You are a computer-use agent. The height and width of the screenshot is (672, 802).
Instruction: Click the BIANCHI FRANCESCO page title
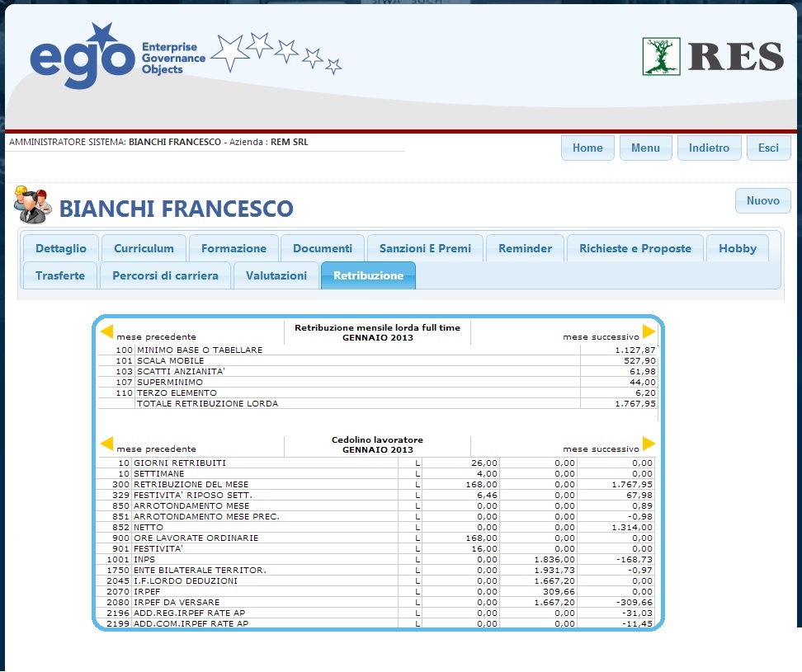pyautogui.click(x=177, y=209)
